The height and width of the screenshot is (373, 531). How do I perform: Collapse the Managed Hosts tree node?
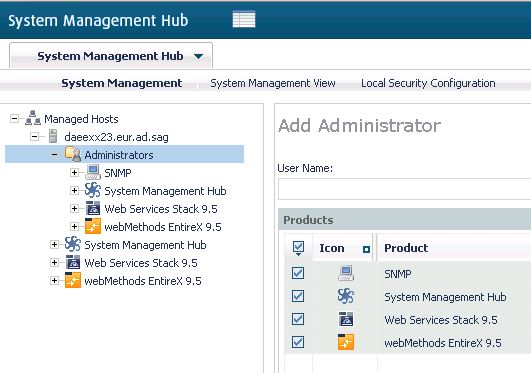pos(14,119)
